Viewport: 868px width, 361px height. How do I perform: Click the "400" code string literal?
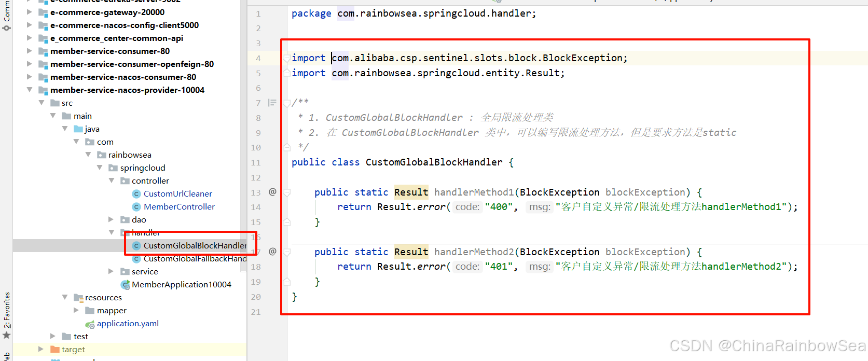[x=499, y=207]
